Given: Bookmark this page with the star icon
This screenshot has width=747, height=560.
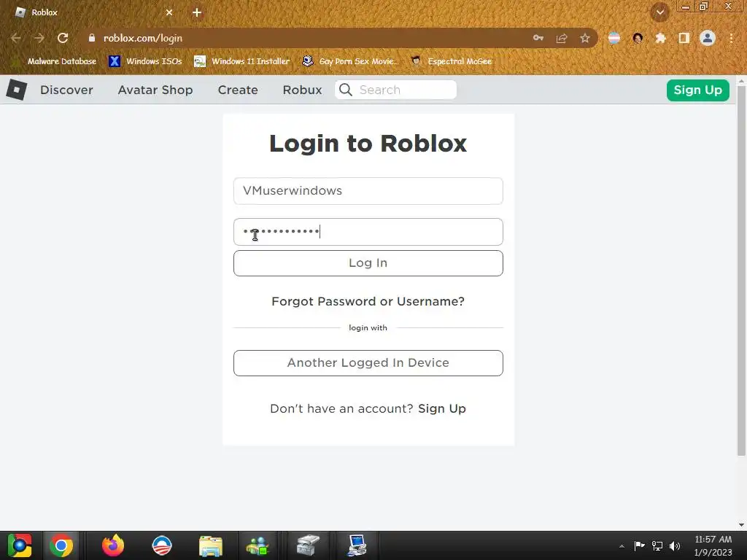Looking at the screenshot, I should click(x=585, y=38).
